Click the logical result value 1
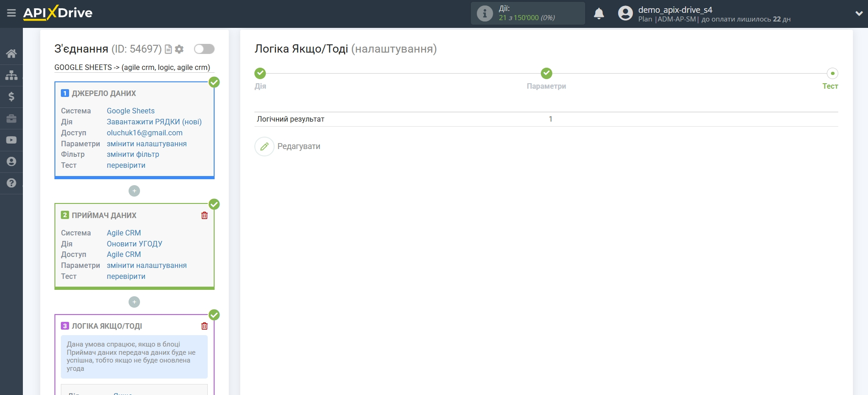 pyautogui.click(x=550, y=119)
